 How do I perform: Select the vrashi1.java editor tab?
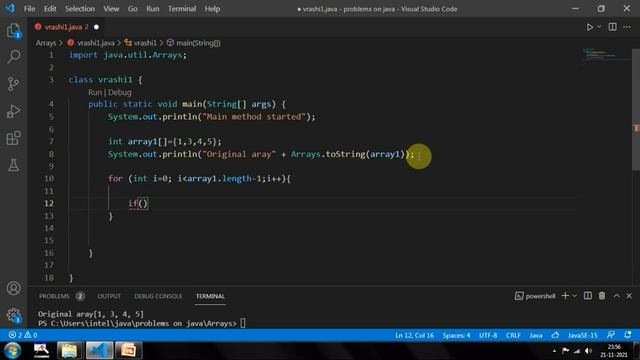[x=65, y=27]
